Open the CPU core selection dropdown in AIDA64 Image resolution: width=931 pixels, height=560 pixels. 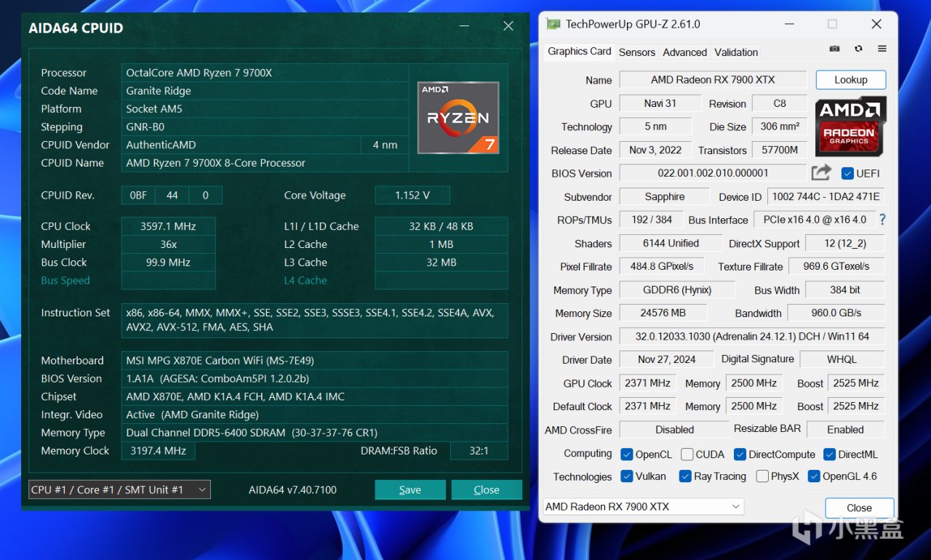coord(119,489)
